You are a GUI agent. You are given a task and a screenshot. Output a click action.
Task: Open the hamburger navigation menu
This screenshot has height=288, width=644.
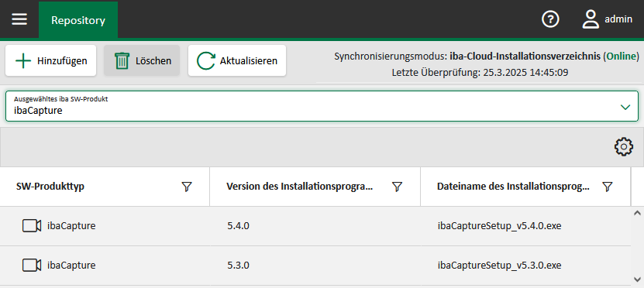pos(19,19)
